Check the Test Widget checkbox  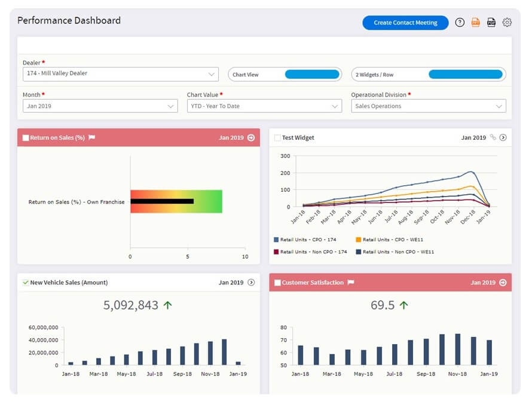[x=277, y=137]
